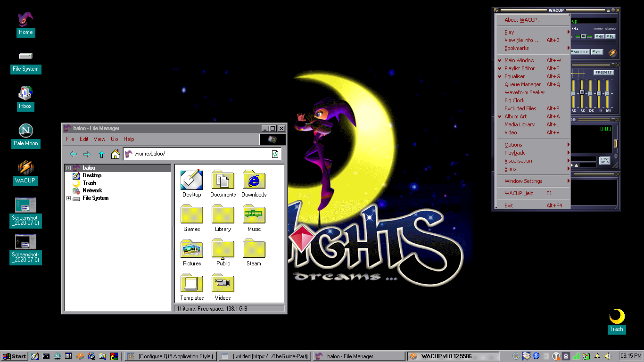Choose View file info… in the WACUP menu
Image resolution: width=644 pixels, height=362 pixels.
point(533,40)
